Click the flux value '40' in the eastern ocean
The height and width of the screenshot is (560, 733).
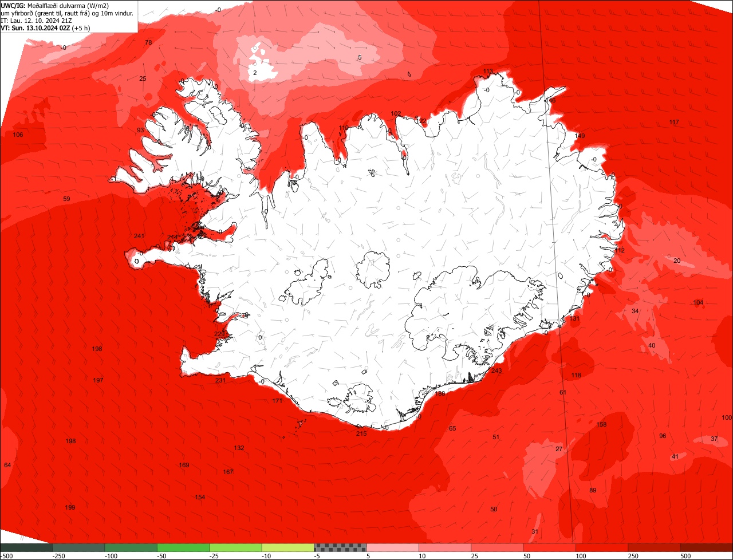652,345
